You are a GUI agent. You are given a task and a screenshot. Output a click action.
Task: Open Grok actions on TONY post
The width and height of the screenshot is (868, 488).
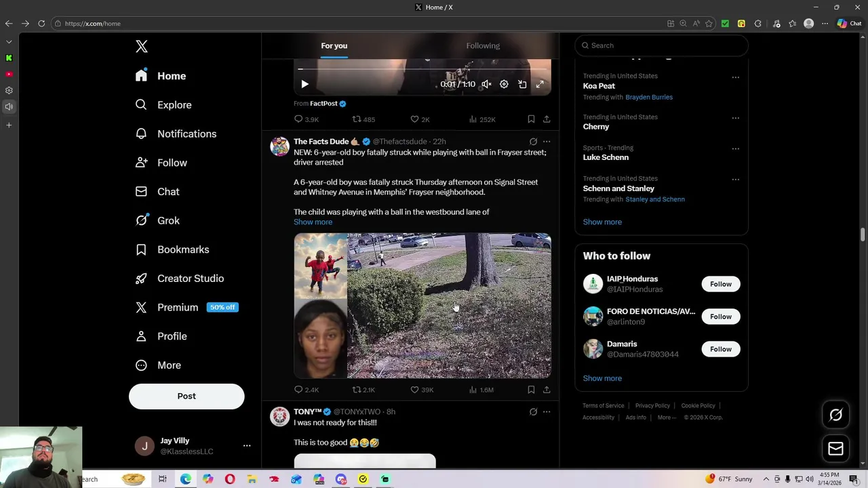click(533, 411)
